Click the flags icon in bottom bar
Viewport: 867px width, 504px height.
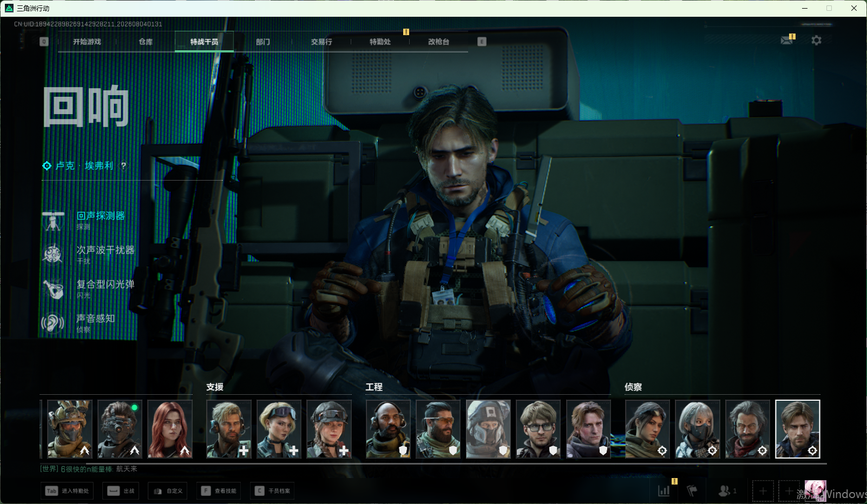tap(692, 491)
